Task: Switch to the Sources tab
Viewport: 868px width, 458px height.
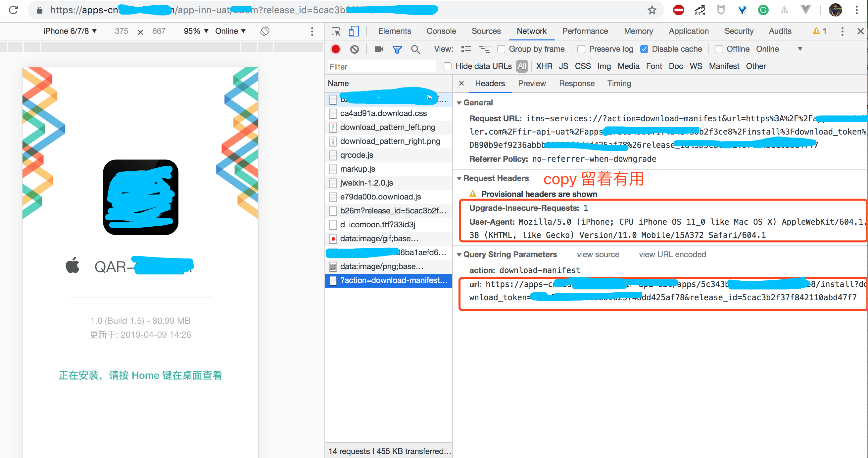Action: pos(486,31)
